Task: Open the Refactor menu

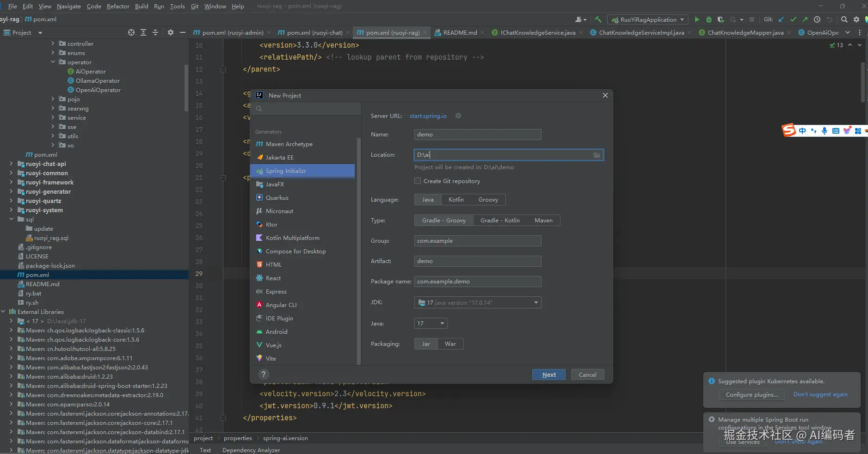Action: point(118,6)
